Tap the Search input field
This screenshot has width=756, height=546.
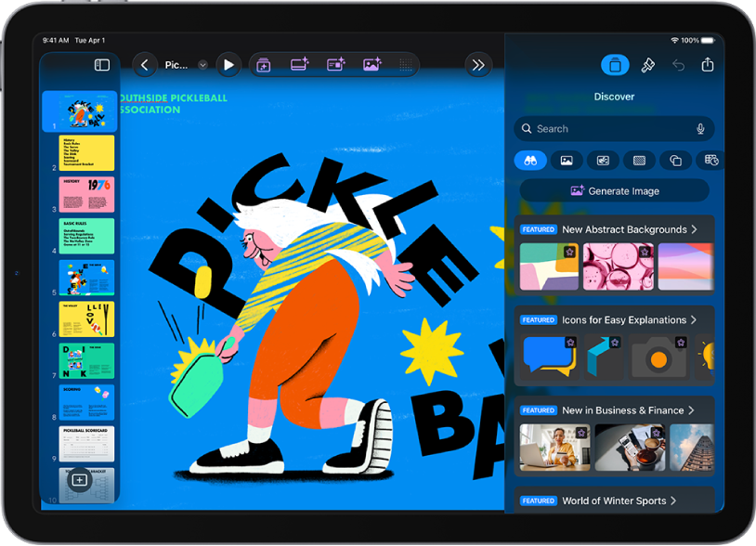[604, 128]
